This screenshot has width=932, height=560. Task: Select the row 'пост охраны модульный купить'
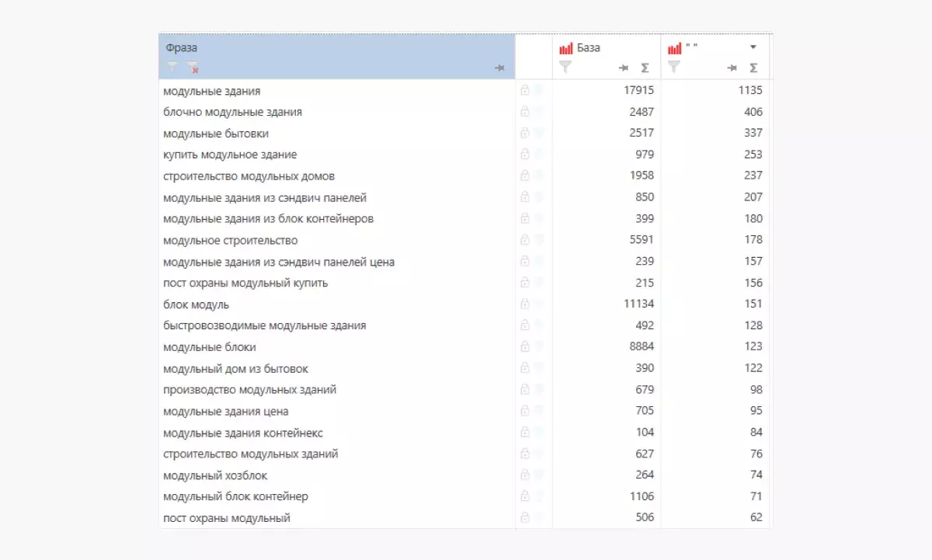(245, 283)
